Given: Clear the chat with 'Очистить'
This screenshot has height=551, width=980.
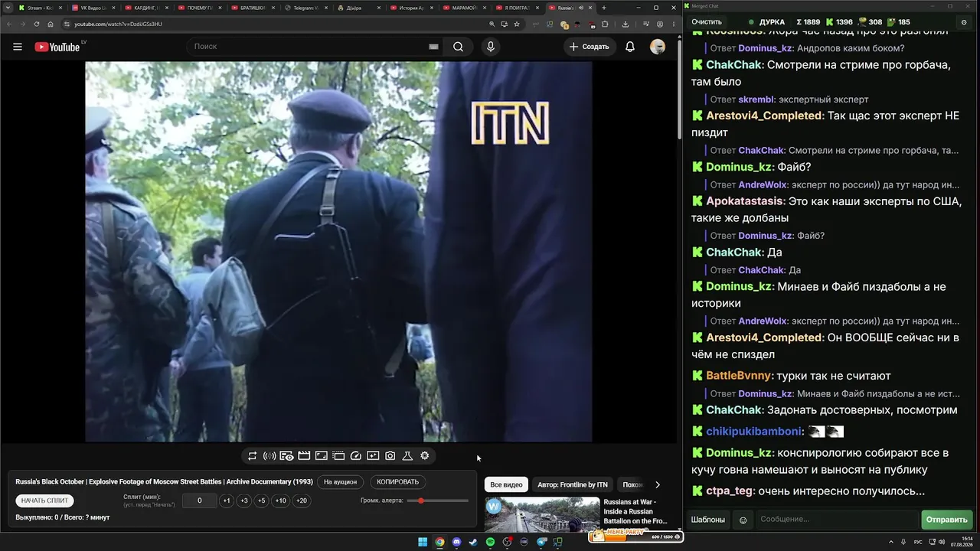Looking at the screenshot, I should pyautogui.click(x=706, y=22).
